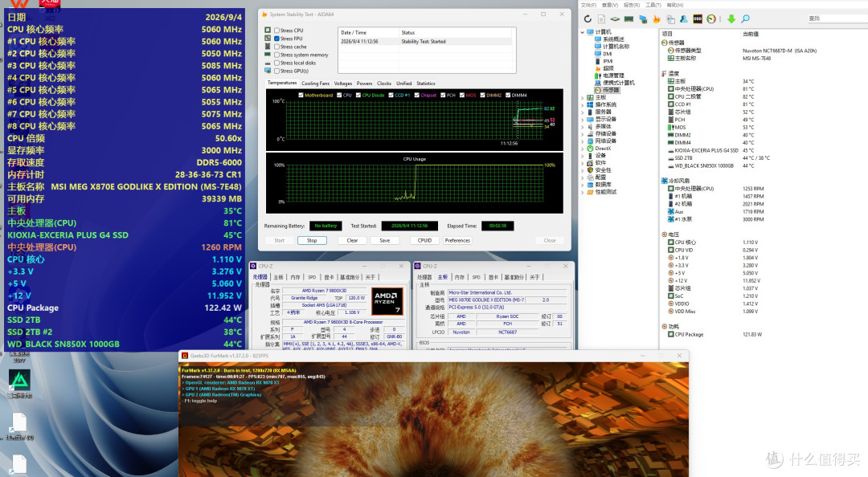Open the OSD panel toolbar icon in AIDA64
868x477 pixels.
tap(698, 18)
